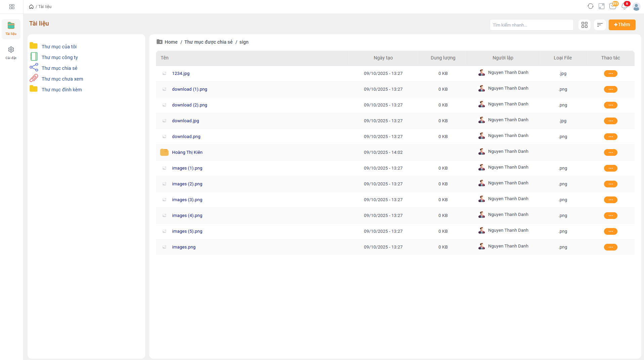Open the download (1).png file link
Screen dimensions: 644x360
point(190,89)
